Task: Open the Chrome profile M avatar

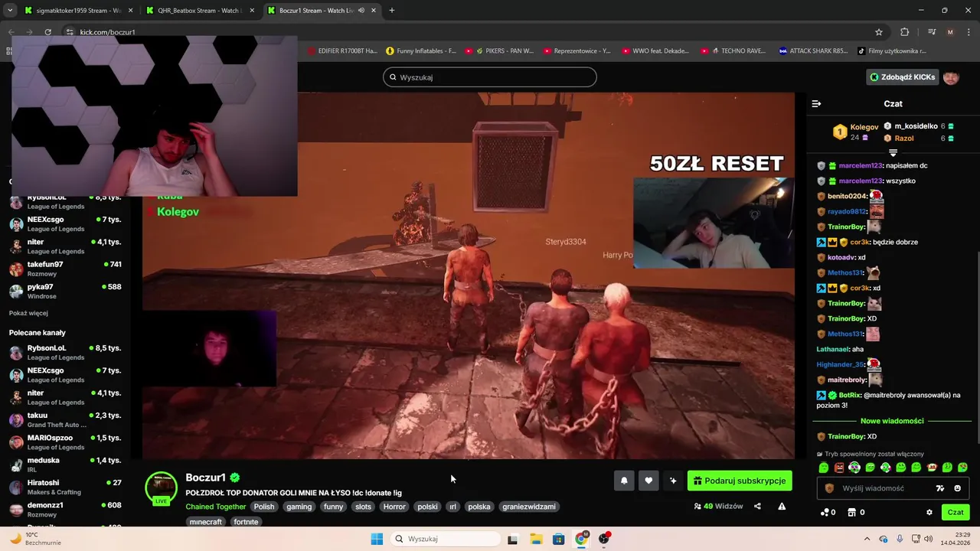Action: click(950, 32)
